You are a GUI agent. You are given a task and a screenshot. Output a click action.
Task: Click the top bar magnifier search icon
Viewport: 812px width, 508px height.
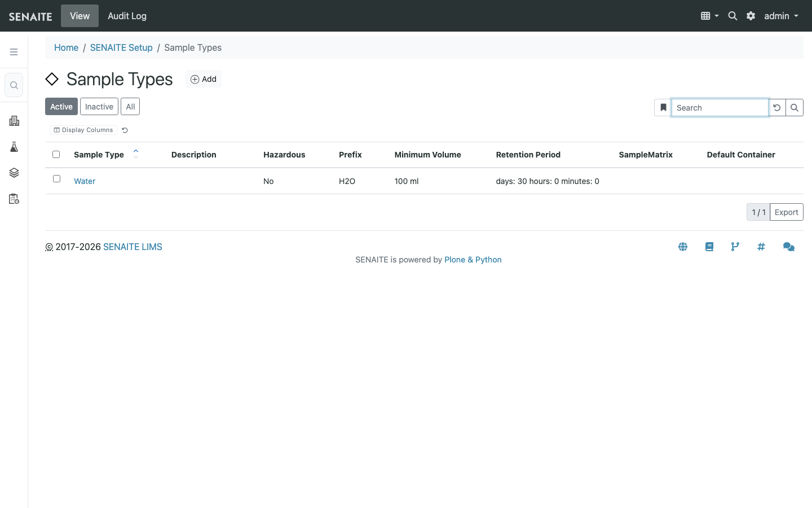coord(732,16)
